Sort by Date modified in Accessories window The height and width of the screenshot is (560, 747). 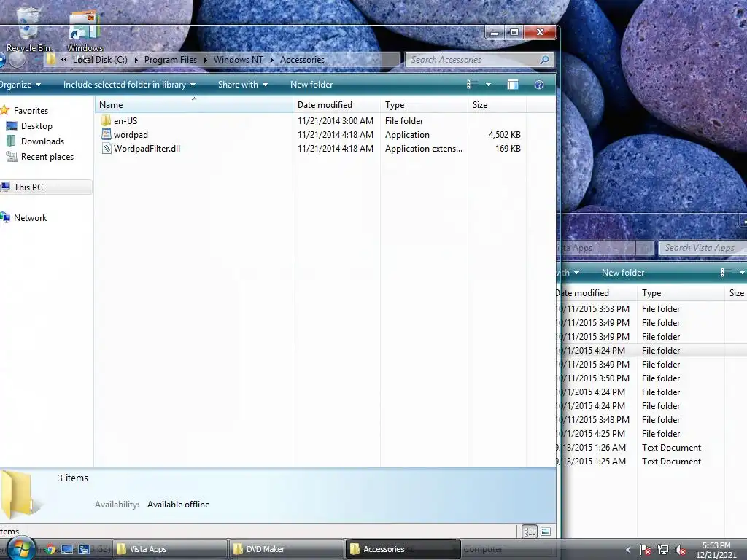[336, 105]
